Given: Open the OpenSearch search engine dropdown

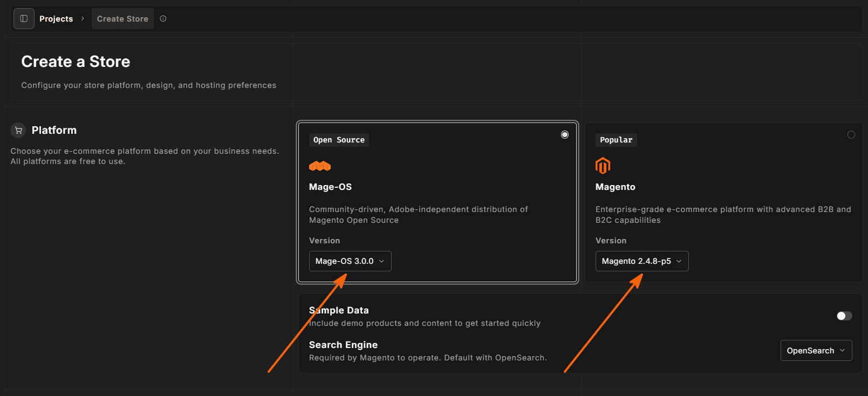Looking at the screenshot, I should click(x=816, y=351).
